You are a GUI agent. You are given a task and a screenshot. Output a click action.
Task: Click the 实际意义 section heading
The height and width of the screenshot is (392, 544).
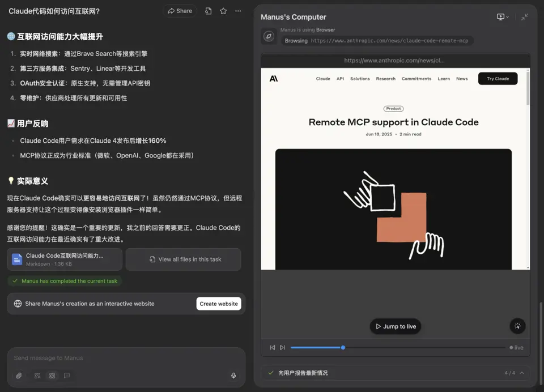(x=33, y=181)
